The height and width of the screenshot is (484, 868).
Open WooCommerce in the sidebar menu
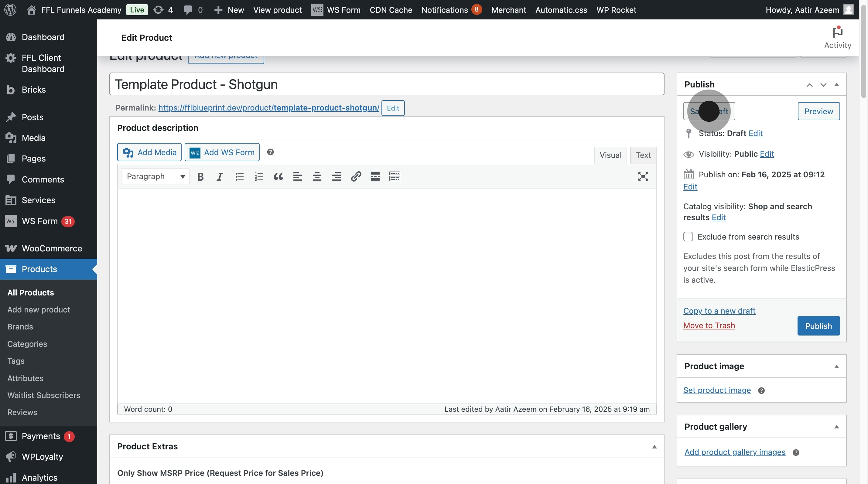(x=52, y=249)
